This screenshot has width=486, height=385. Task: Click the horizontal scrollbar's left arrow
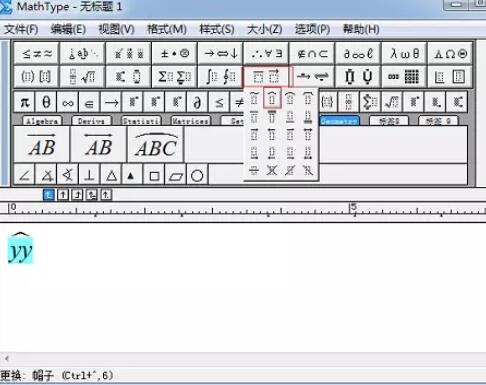point(6,359)
